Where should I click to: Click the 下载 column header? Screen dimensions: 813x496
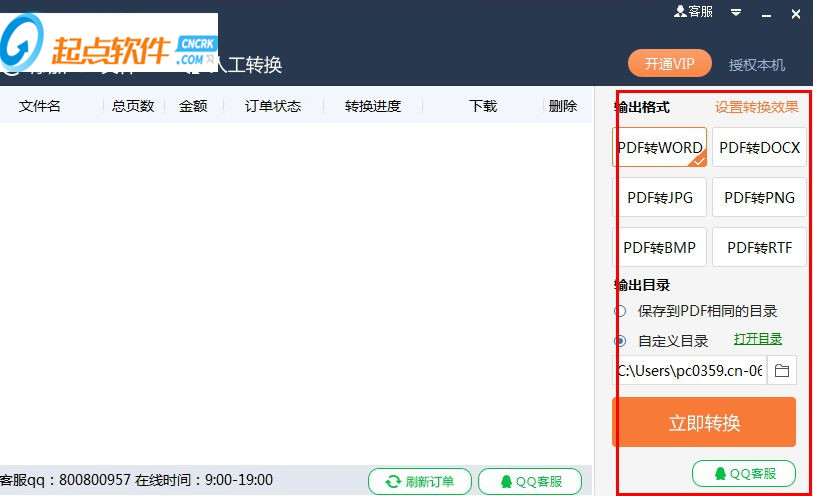click(x=483, y=106)
